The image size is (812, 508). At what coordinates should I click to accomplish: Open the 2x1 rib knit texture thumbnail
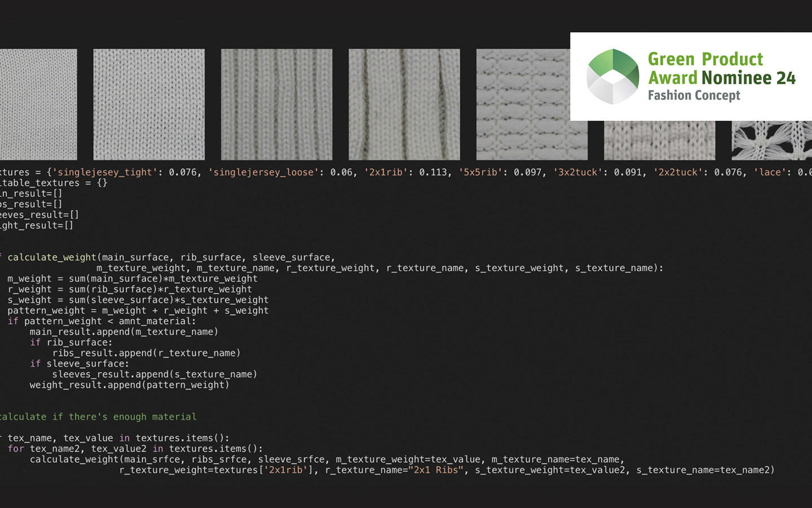[276, 104]
